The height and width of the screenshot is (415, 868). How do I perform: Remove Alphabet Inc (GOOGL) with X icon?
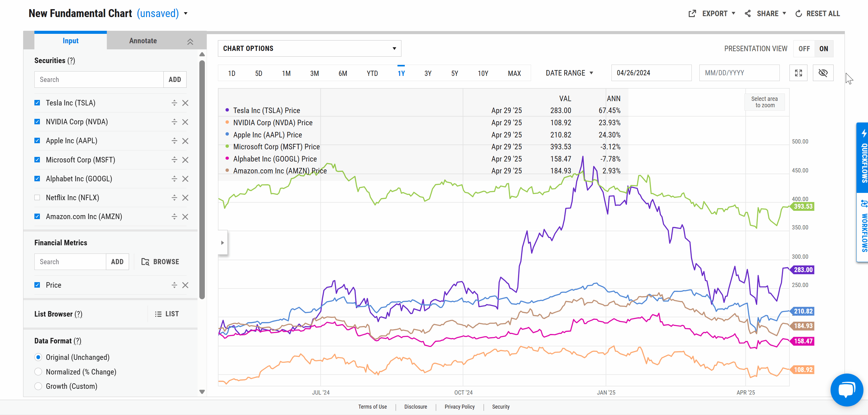click(x=185, y=179)
